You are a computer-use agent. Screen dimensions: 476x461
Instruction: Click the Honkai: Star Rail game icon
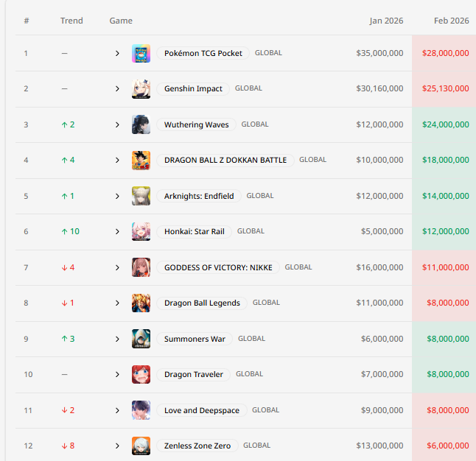tap(141, 231)
